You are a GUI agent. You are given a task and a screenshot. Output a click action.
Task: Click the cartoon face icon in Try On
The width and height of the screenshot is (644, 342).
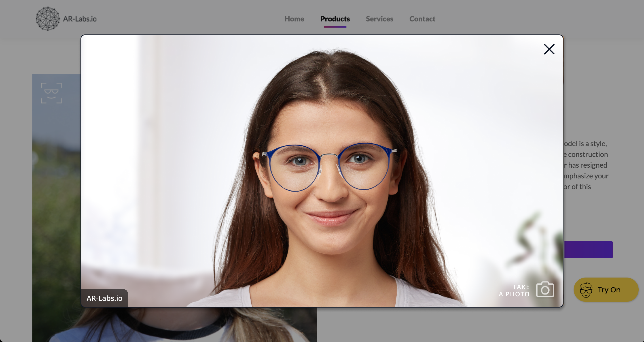tap(586, 290)
